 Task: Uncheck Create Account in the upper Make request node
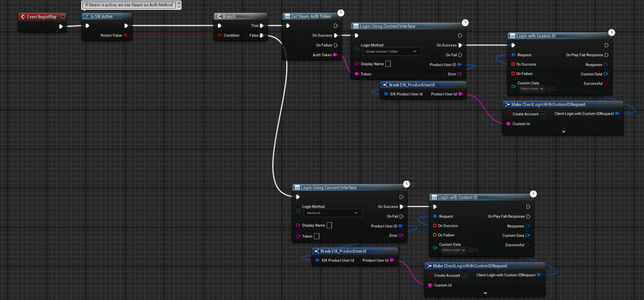(x=543, y=114)
